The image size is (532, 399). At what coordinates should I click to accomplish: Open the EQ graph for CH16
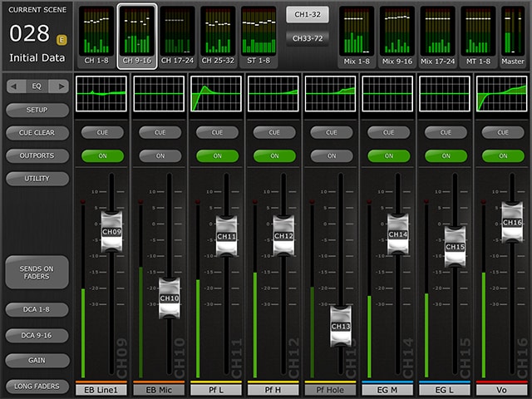tap(501, 94)
